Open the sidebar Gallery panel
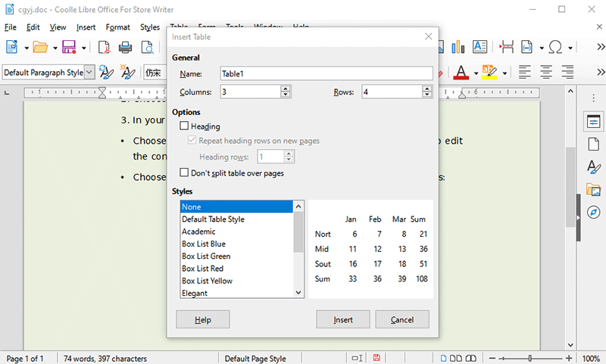This screenshot has height=364, width=606. 592,190
